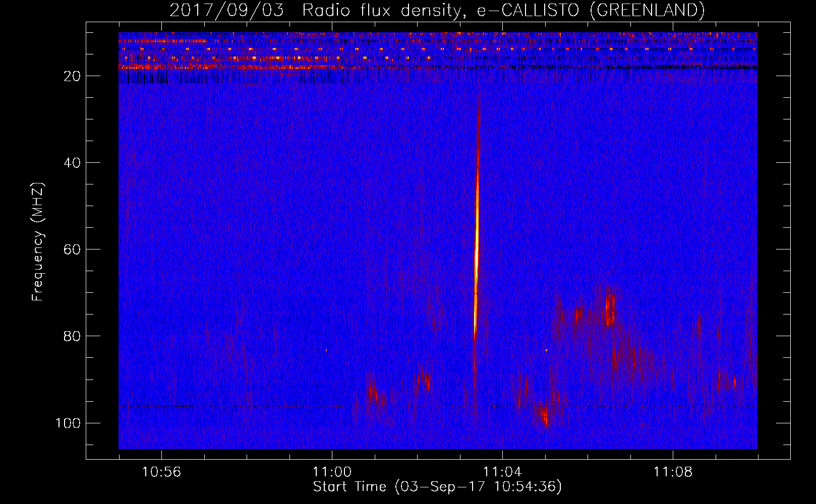816x504 pixels.
Task: Click the 'Frequency (MHZ)' axis label
Action: coord(38,241)
